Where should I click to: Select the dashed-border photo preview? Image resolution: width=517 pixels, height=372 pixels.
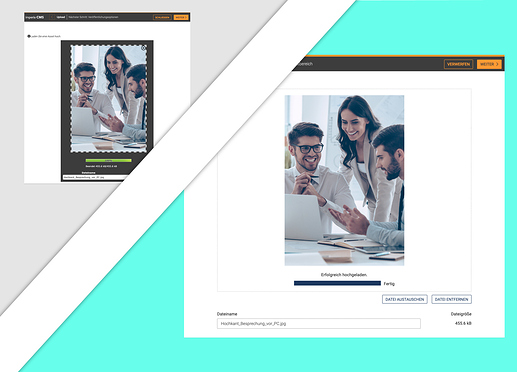[109, 99]
